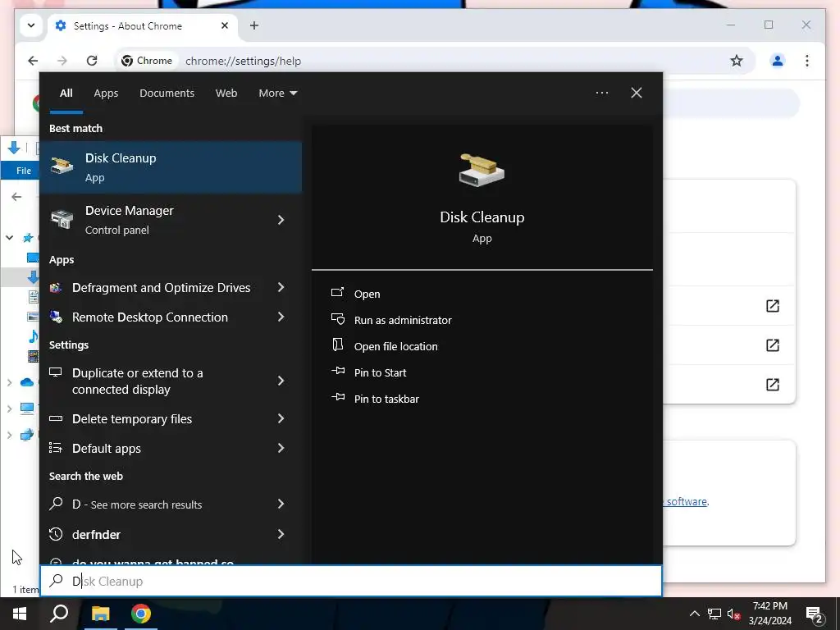Switch to the Documents search tab
Screen dimensions: 840x630
pos(167,93)
